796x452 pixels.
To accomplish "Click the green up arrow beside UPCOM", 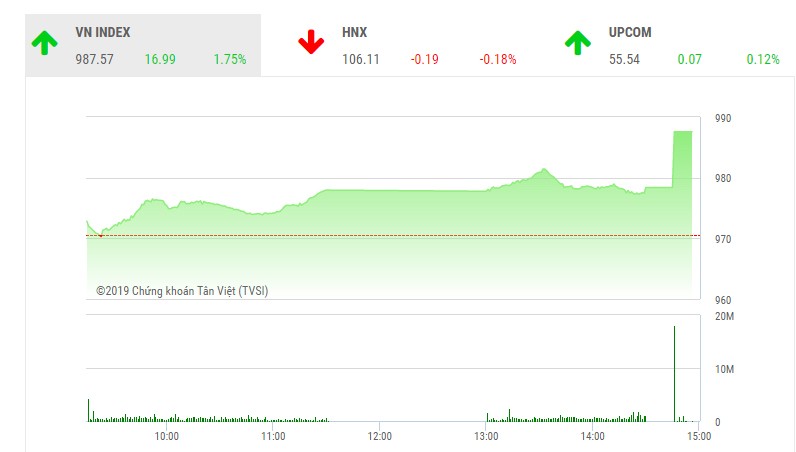I will pos(577,42).
